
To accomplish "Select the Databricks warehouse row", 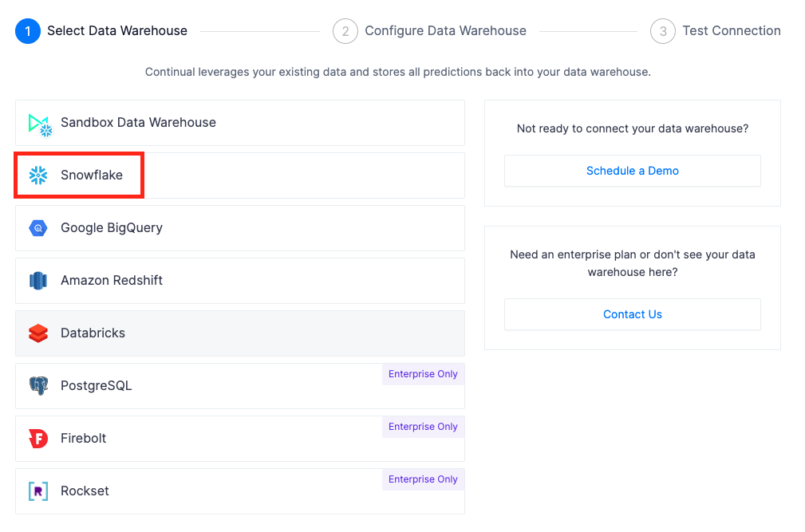I will click(239, 333).
